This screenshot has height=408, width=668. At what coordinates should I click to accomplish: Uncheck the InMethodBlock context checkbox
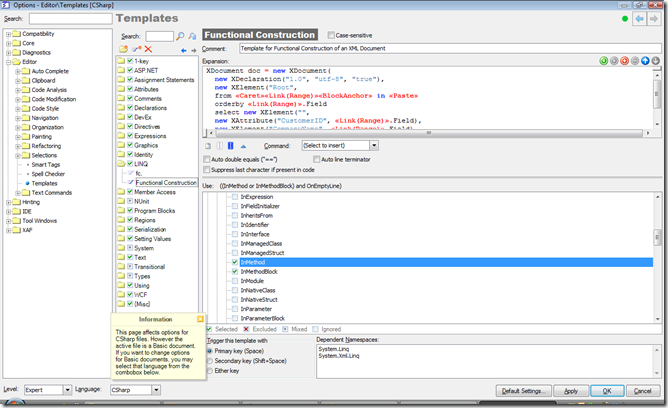click(235, 271)
